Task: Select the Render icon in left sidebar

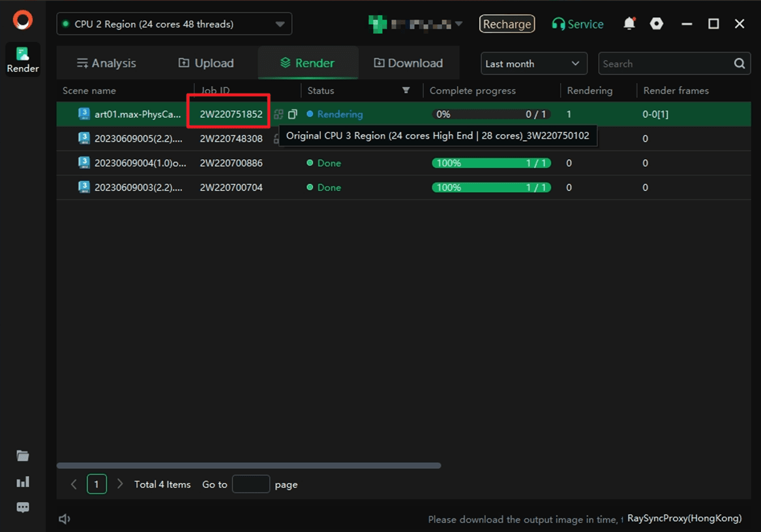Action: click(23, 60)
